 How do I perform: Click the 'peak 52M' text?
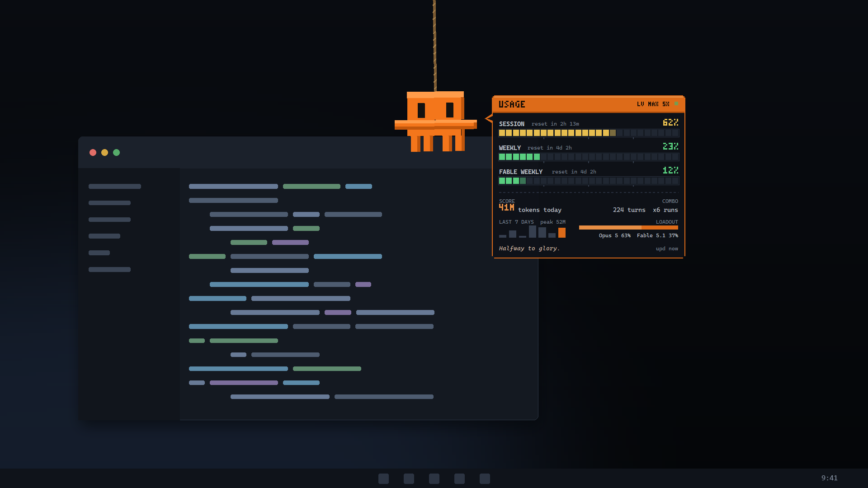pyautogui.click(x=552, y=222)
